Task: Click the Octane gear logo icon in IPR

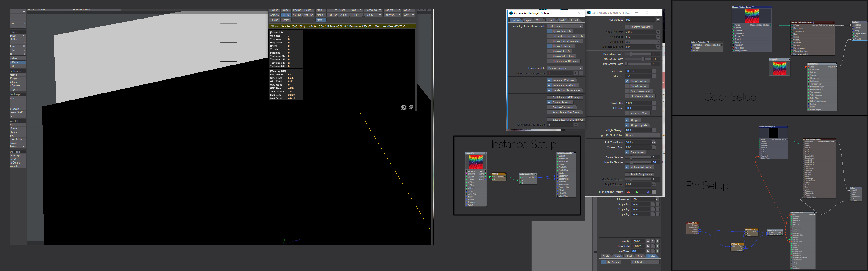Action: pos(404,107)
